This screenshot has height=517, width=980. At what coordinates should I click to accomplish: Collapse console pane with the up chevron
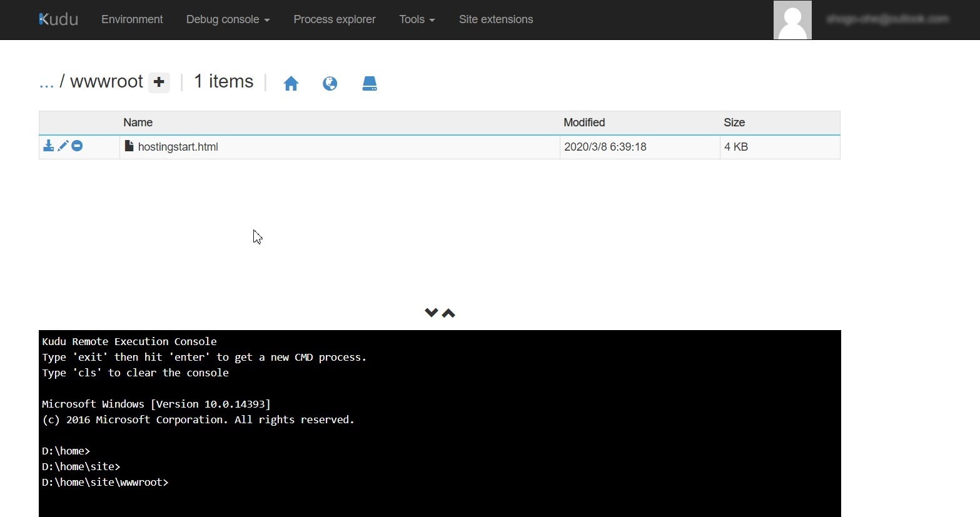pyautogui.click(x=448, y=313)
